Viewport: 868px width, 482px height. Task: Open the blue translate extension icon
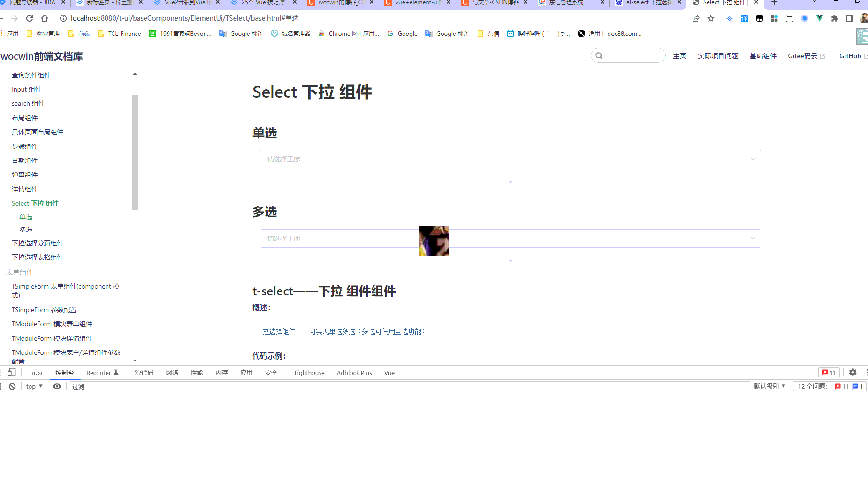click(x=745, y=18)
